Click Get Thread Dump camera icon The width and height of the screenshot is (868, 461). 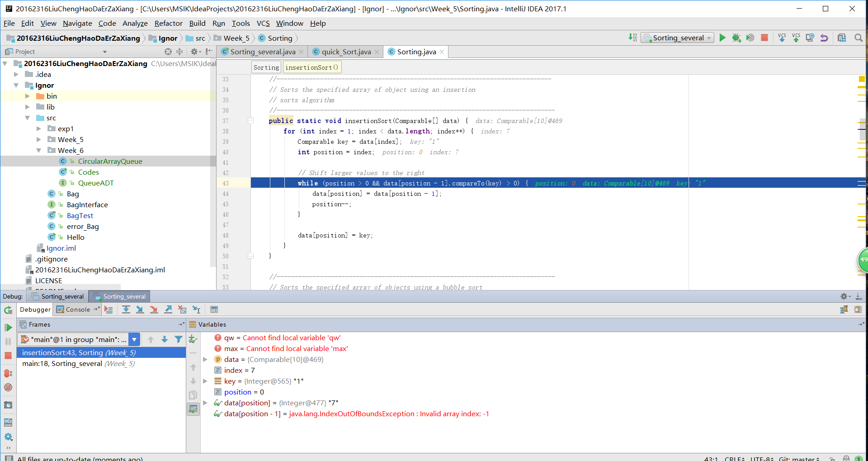point(8,405)
